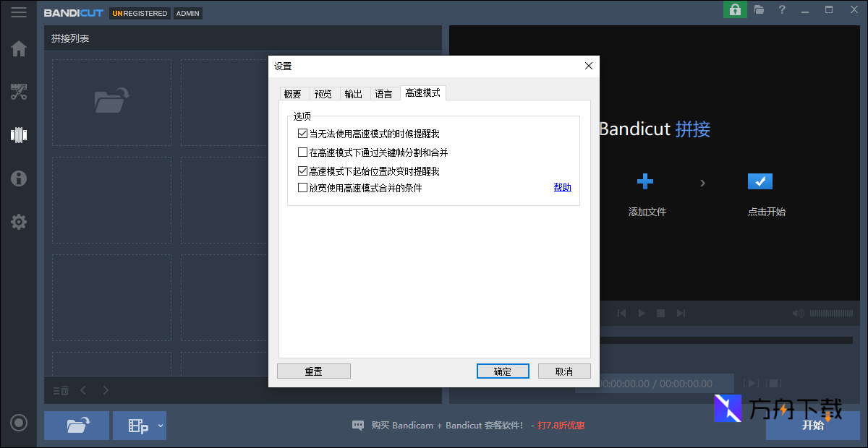Open the Information panel in the sidebar
Image resolution: width=868 pixels, height=448 pixels.
19,178
